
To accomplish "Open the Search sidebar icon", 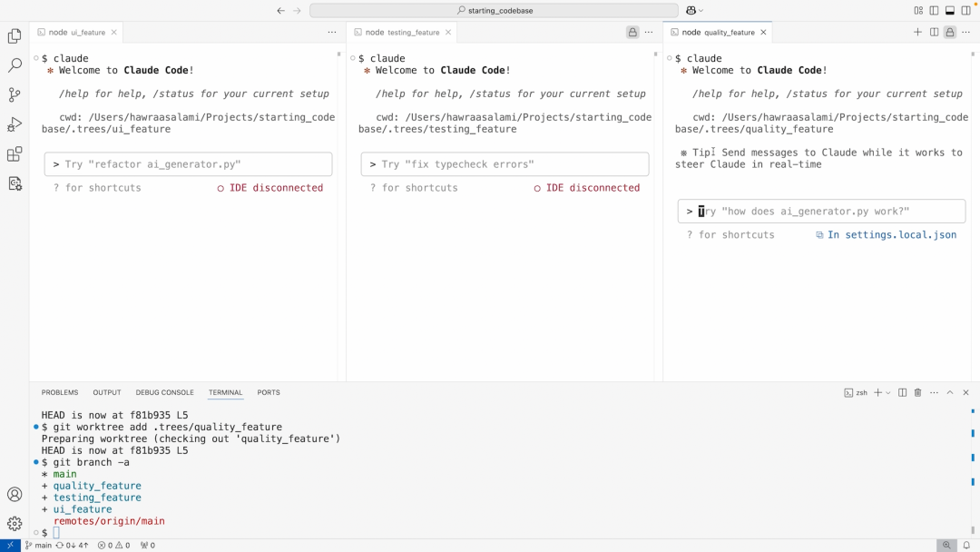I will 14,65.
